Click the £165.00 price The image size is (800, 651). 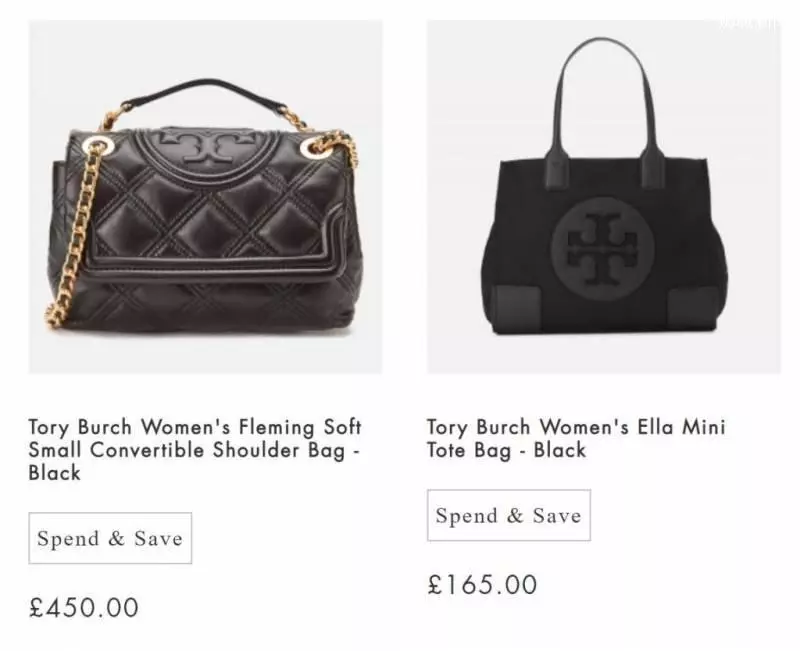(482, 584)
